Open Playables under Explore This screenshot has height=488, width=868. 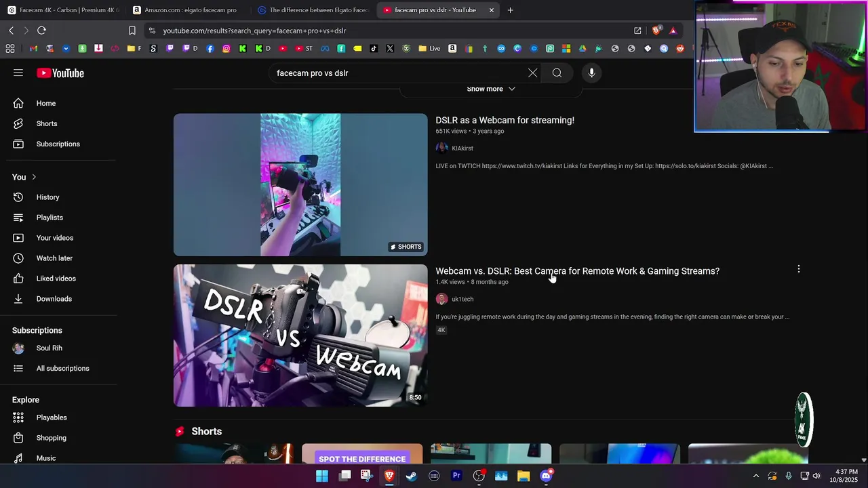[61, 418]
